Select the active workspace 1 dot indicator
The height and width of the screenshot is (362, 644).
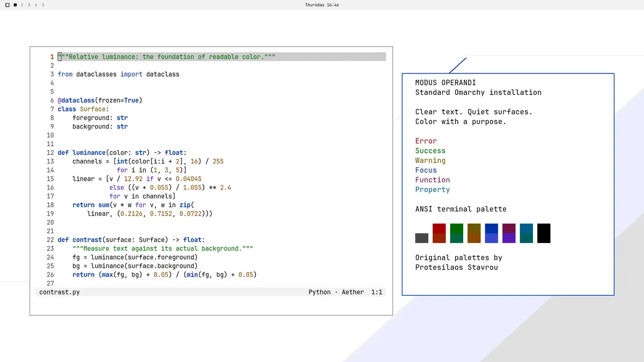15,5
